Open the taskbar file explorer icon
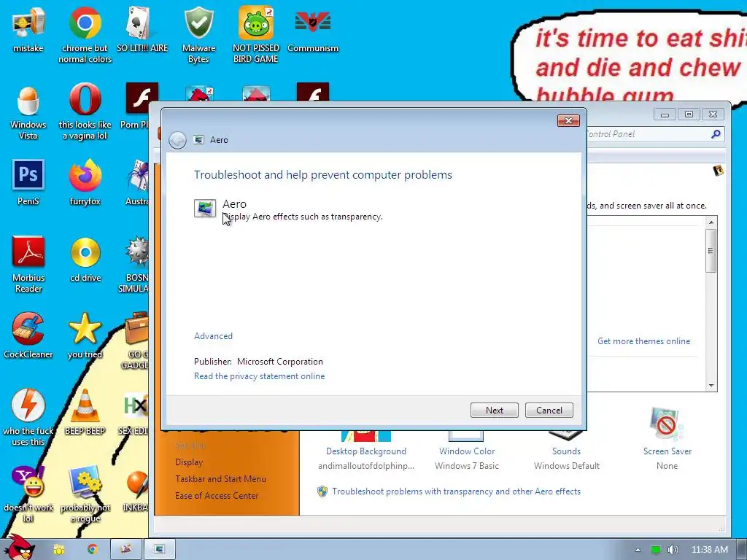The width and height of the screenshot is (747, 560). click(x=58, y=550)
